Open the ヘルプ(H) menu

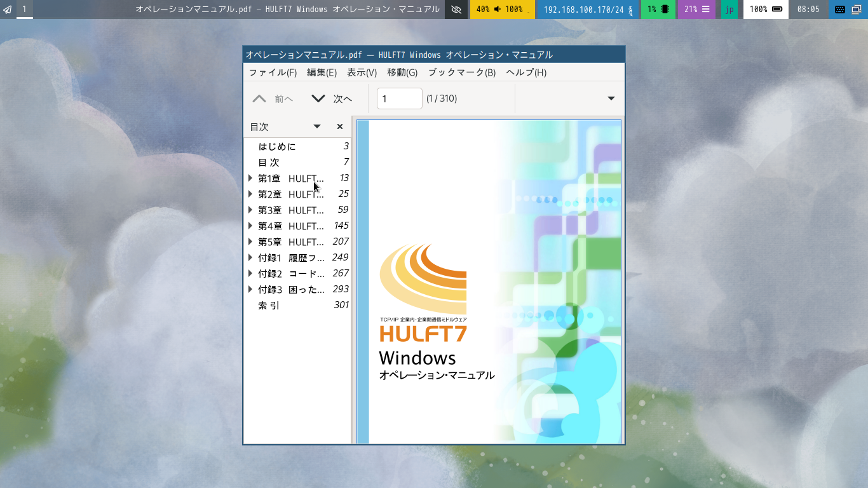[x=526, y=72]
